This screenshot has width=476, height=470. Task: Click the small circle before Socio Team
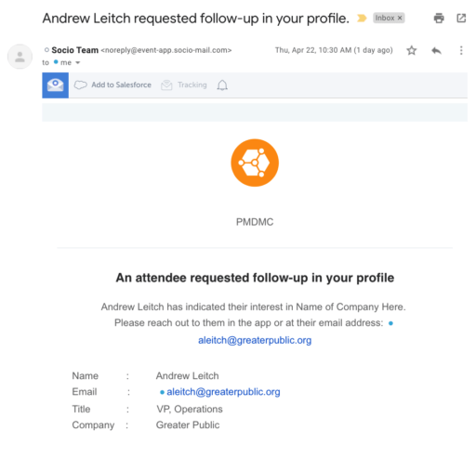[x=46, y=50]
